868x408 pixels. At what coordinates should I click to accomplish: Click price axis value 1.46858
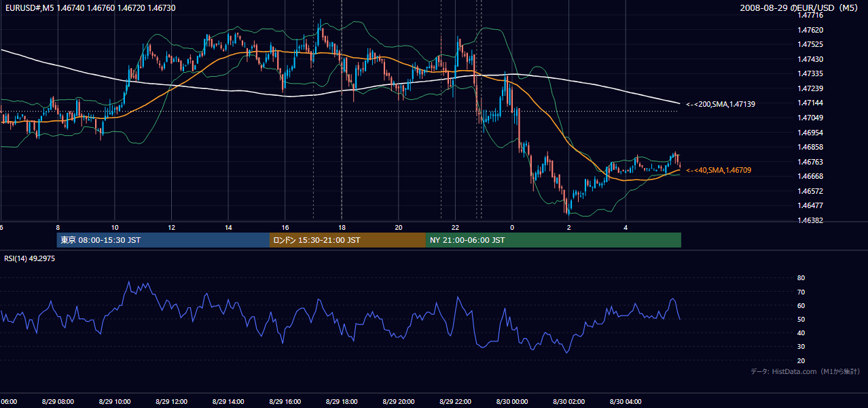810,147
